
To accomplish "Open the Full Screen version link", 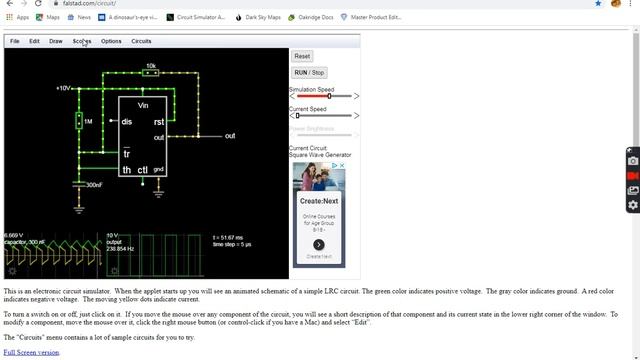I will pyautogui.click(x=31, y=352).
